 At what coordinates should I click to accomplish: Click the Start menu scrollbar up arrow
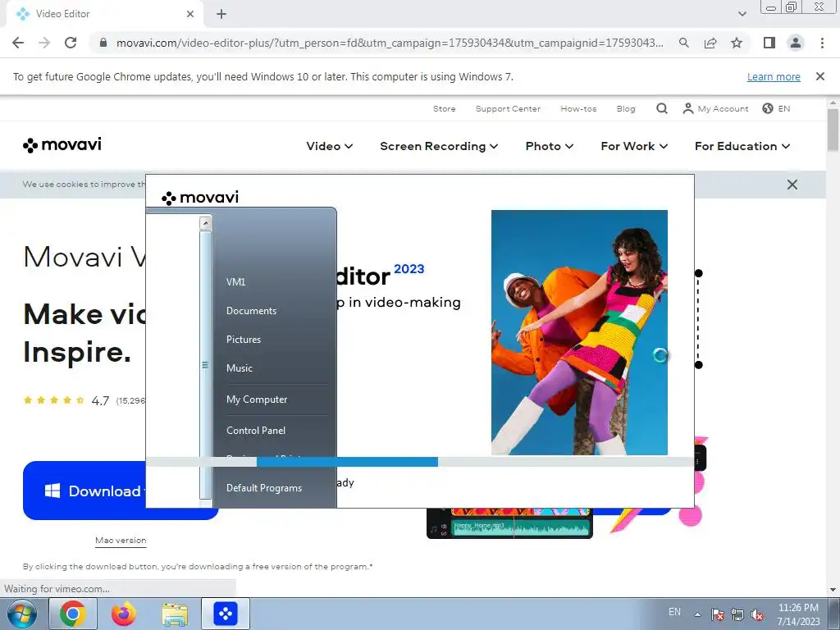tap(206, 223)
